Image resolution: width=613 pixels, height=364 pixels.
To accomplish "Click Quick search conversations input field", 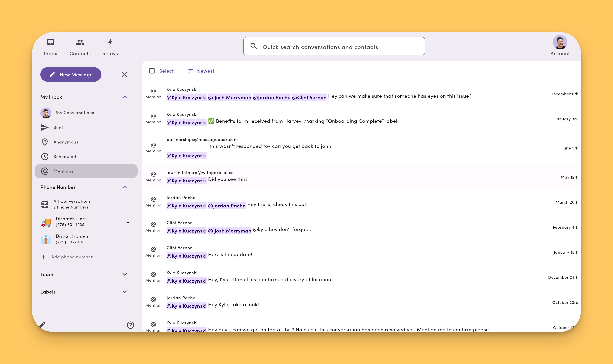I will (x=334, y=46).
